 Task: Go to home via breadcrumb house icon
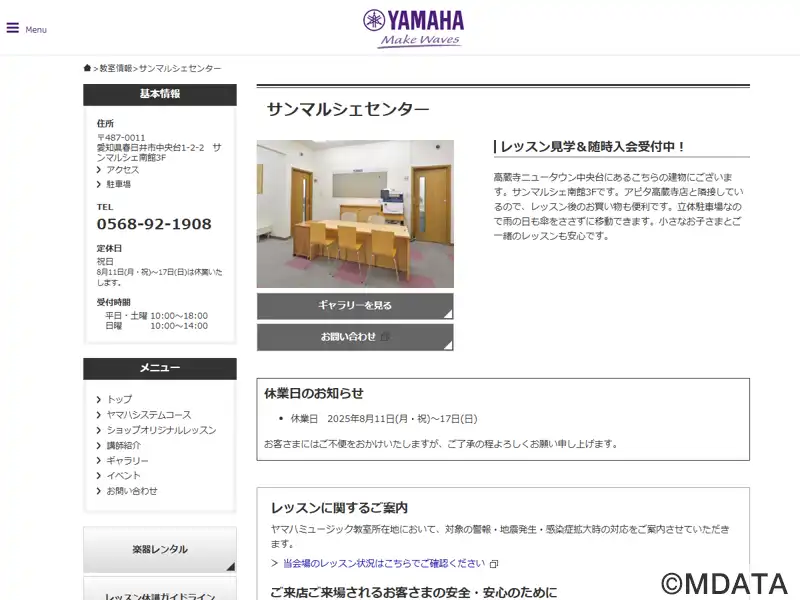click(87, 68)
